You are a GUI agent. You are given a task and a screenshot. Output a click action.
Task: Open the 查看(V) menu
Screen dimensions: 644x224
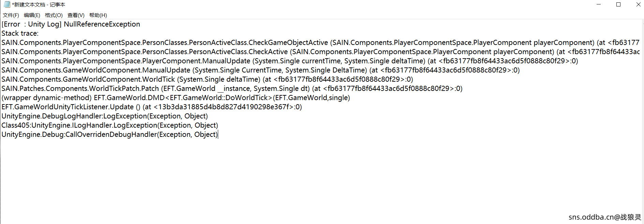[76, 15]
